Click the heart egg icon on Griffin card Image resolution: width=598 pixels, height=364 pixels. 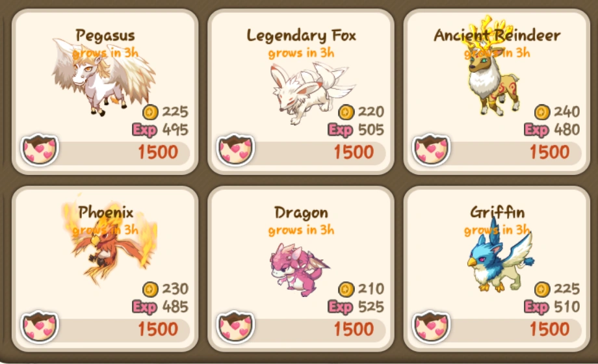click(431, 326)
